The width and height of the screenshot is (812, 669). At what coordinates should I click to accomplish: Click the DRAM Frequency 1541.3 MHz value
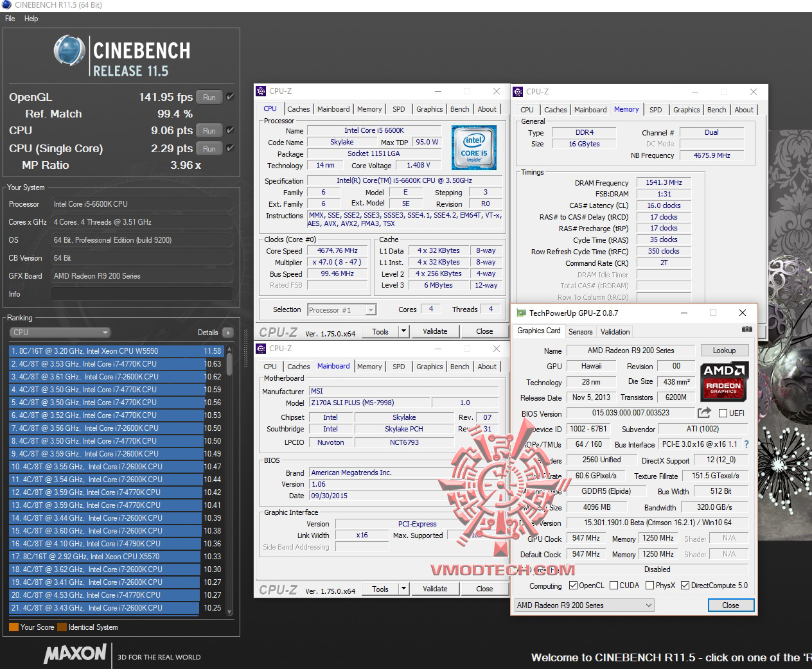[x=664, y=182]
